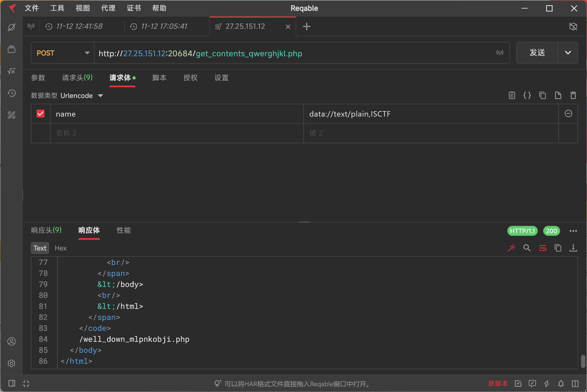The height and width of the screenshot is (392, 587).
Task: Click the name value input field
Action: (x=431, y=114)
